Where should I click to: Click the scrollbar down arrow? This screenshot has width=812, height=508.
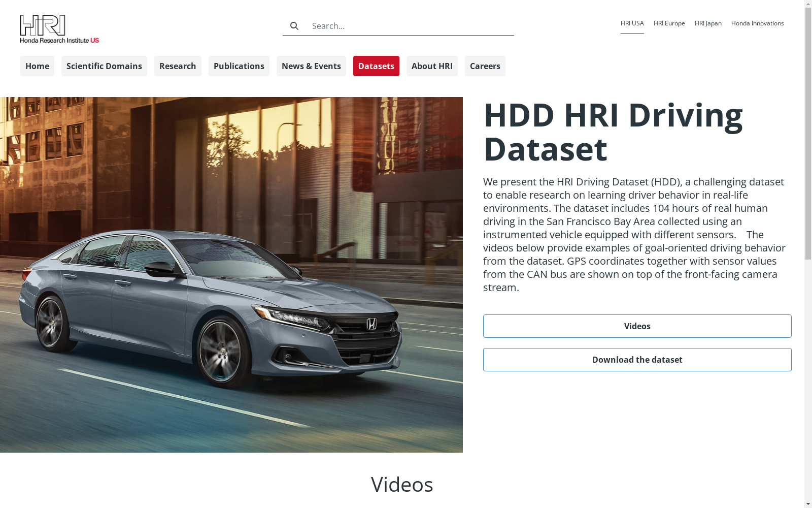808,504
